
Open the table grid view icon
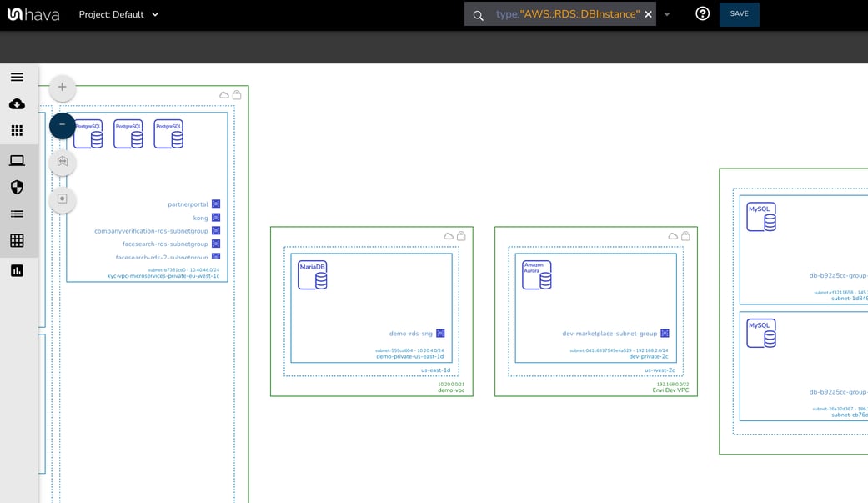(x=18, y=240)
